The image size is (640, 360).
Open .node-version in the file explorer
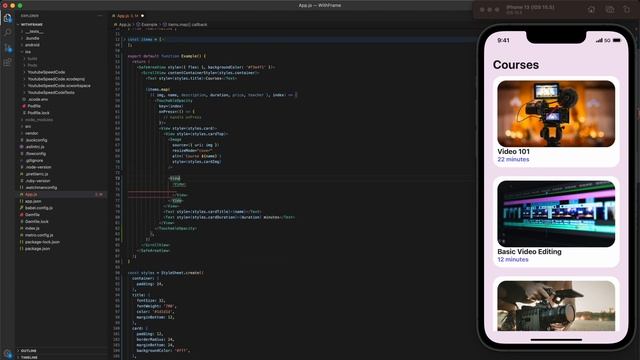38,167
